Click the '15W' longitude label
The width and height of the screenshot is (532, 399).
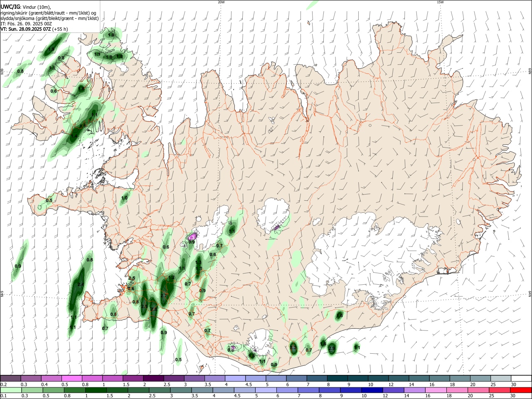pos(440,2)
